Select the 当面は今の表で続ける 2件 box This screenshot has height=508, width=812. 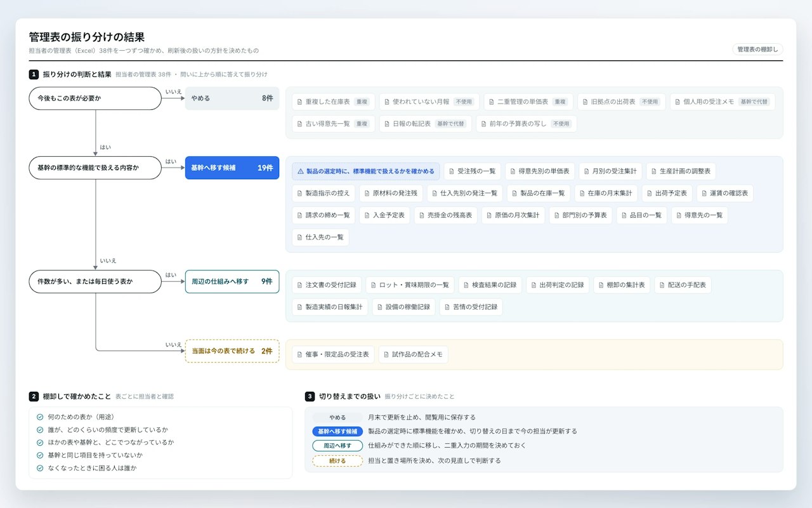(x=232, y=351)
